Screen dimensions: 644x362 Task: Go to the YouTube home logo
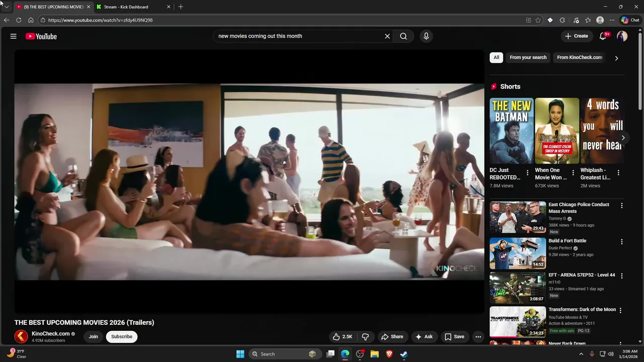(x=41, y=36)
